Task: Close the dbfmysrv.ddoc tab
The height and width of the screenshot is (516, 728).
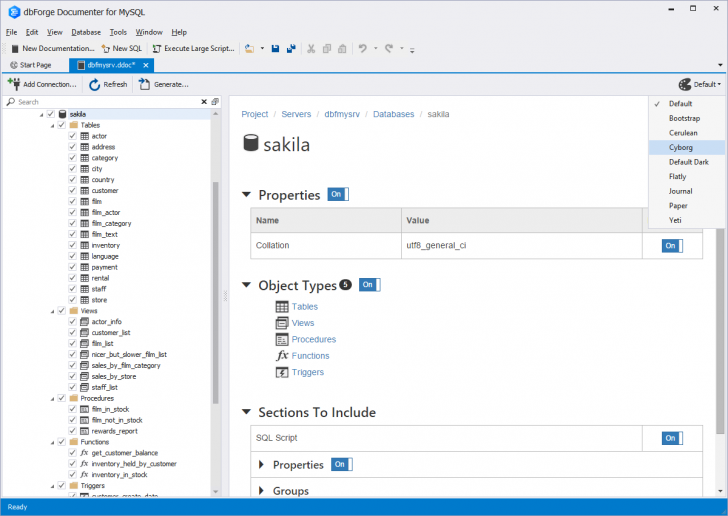Action: point(146,65)
